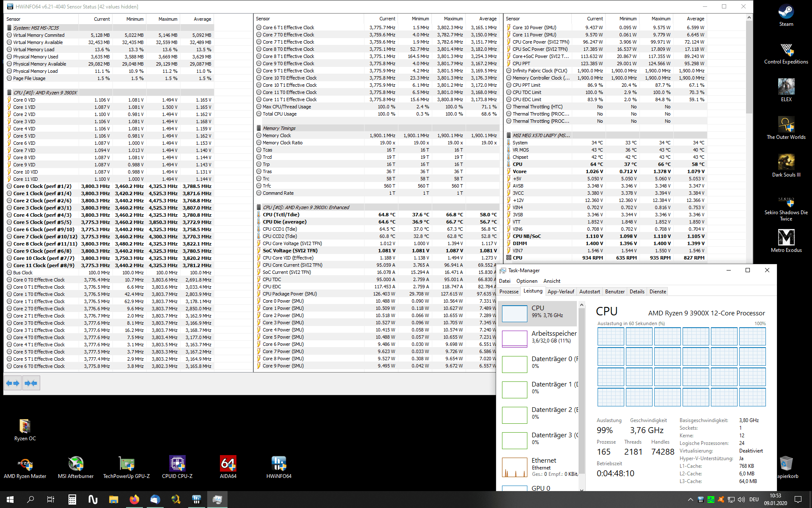The width and height of the screenshot is (812, 508).
Task: Click HWiNFO shrink columns arrows button
Action: coord(31,383)
